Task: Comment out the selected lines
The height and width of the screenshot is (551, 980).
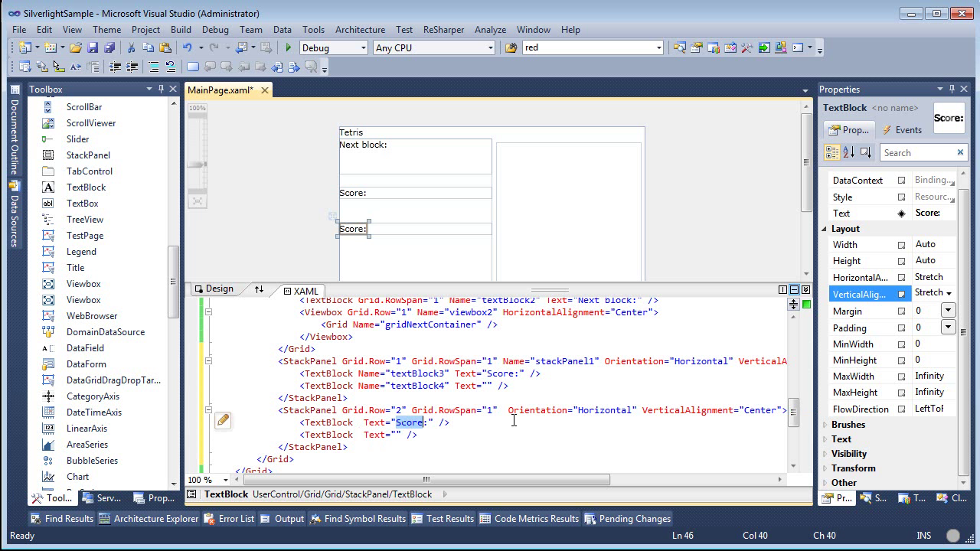Action: (x=154, y=67)
